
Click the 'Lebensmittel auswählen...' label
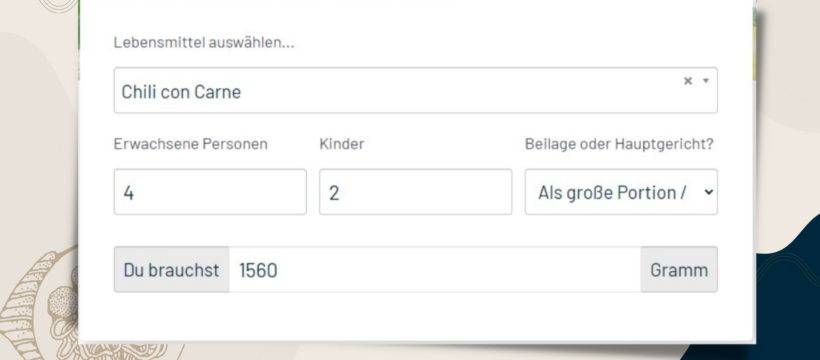pyautogui.click(x=204, y=42)
